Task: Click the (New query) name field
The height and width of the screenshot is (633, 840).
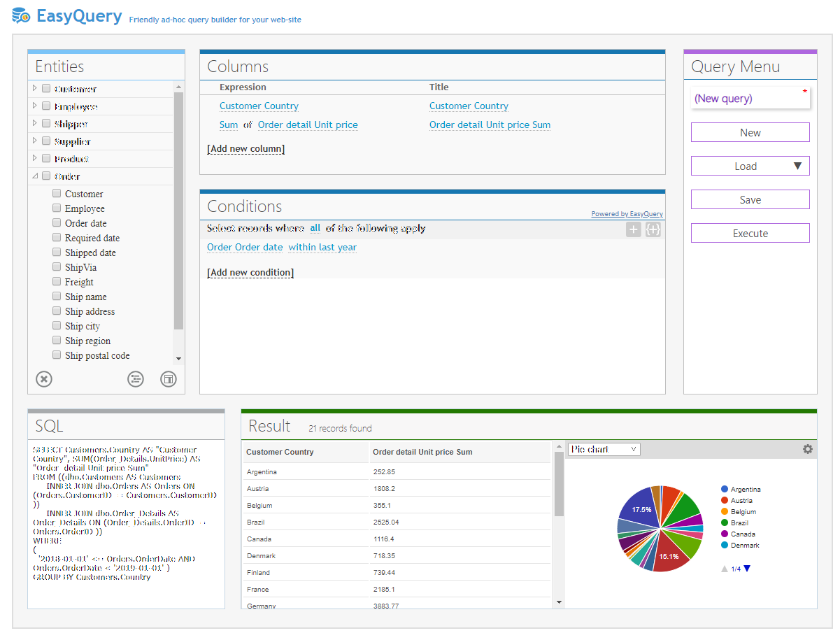Action: [x=750, y=99]
